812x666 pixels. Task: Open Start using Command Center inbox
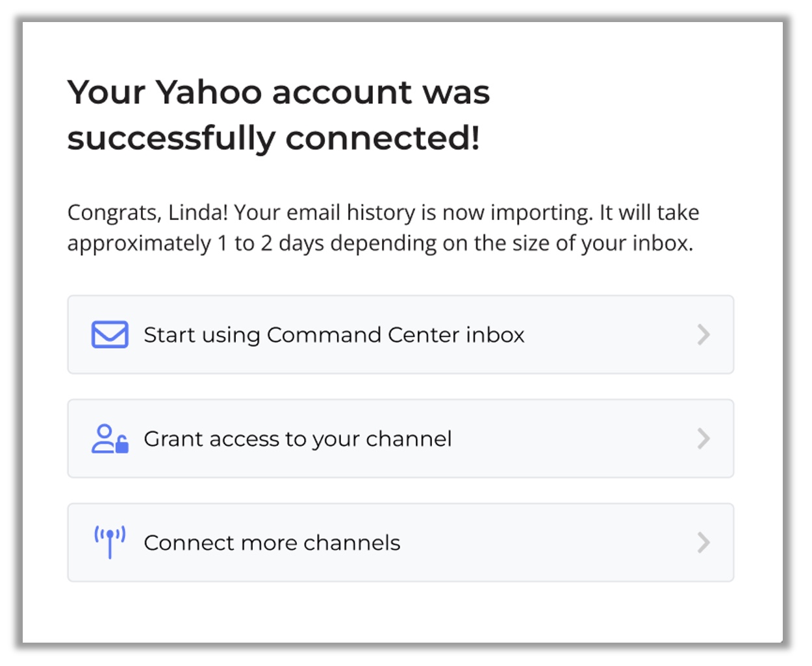[401, 334]
